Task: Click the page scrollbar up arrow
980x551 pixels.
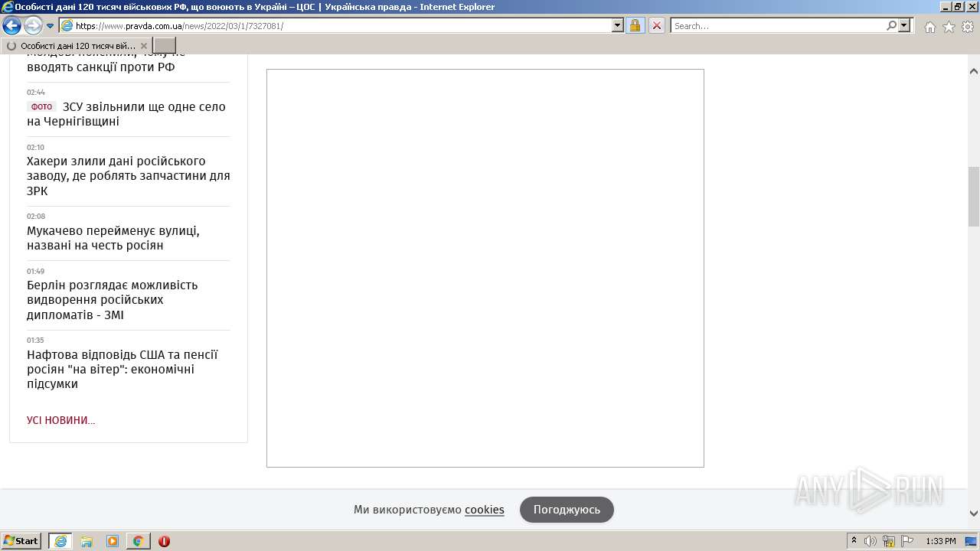Action: (974, 71)
